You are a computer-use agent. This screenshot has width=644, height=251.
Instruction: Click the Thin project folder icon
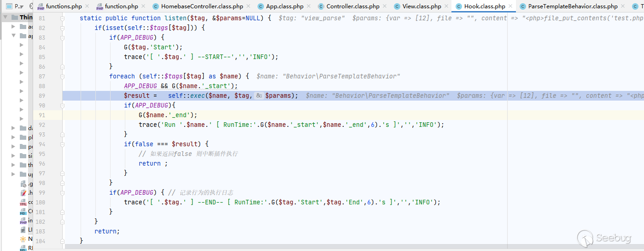point(15,17)
